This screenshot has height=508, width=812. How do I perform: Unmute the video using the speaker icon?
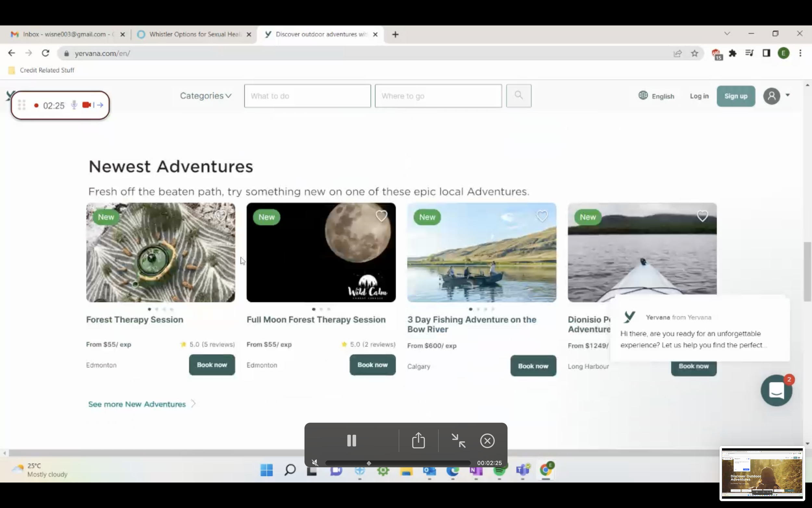[x=315, y=463]
